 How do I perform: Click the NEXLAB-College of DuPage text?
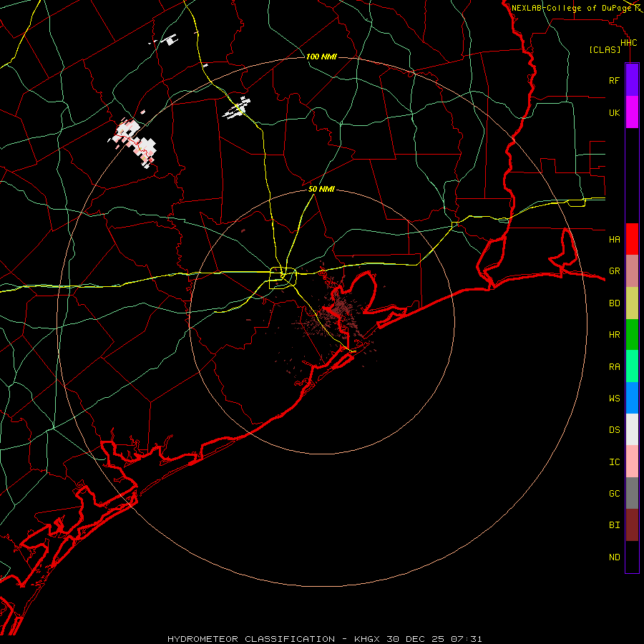pos(571,8)
